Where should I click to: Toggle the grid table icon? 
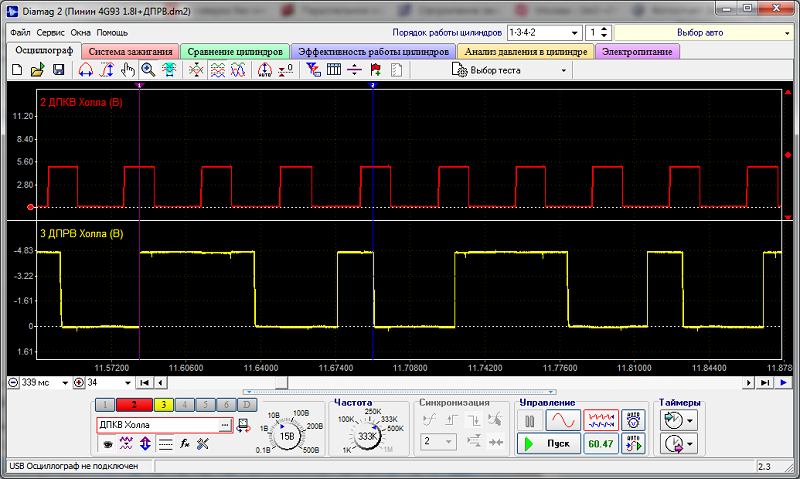click(334, 70)
